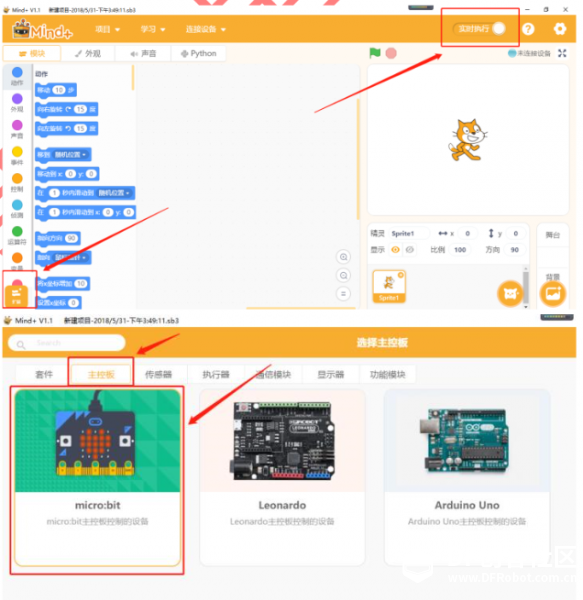Toggle the 实时执行 switch
This screenshot has height=600, width=583.
480,29
